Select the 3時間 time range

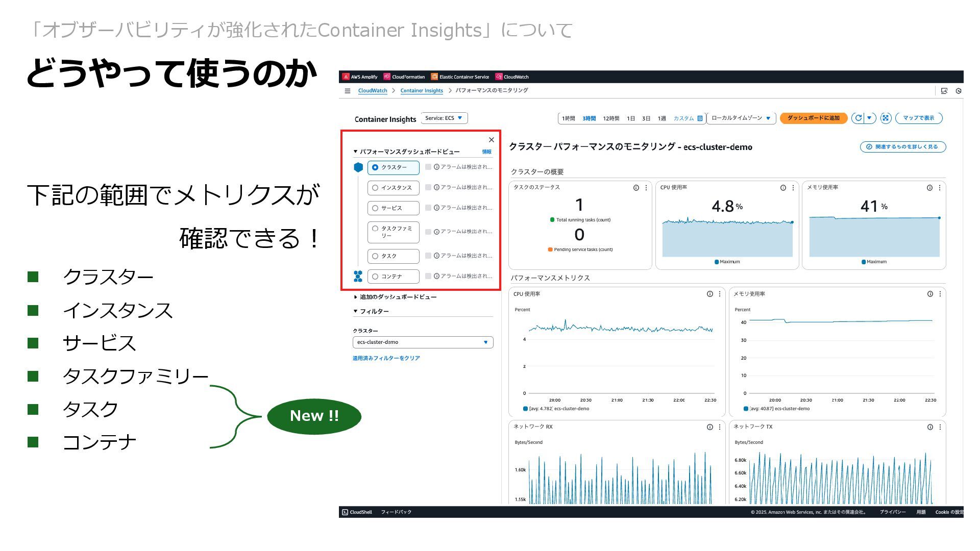(x=589, y=118)
